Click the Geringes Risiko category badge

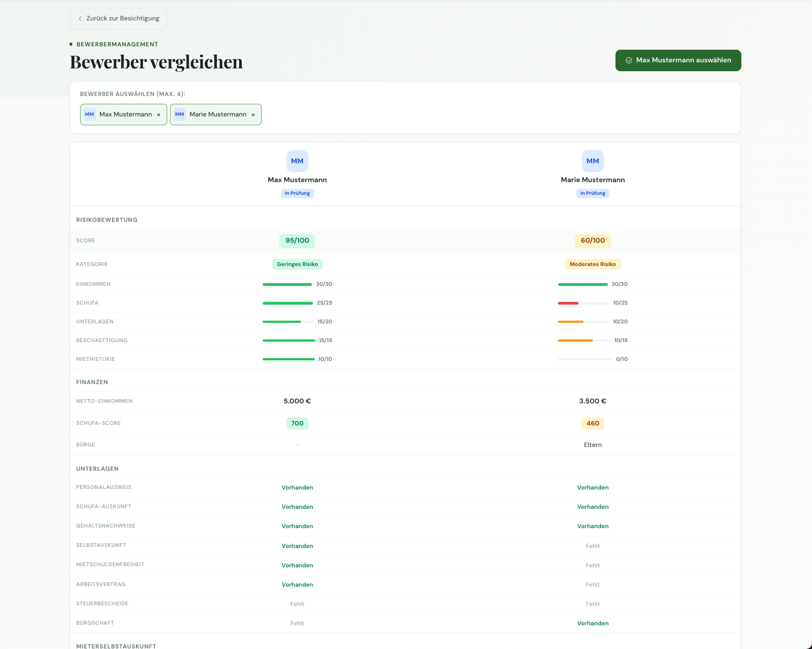297,264
